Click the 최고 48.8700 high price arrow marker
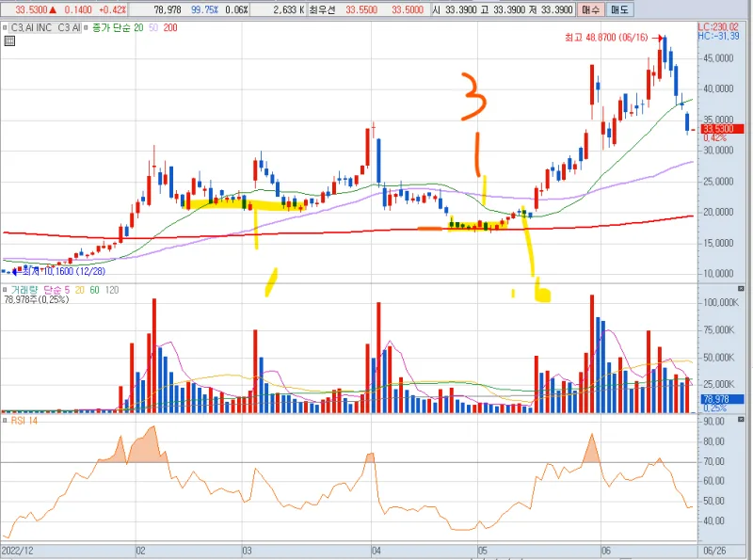Screen dimensions: 753x560 point(660,37)
